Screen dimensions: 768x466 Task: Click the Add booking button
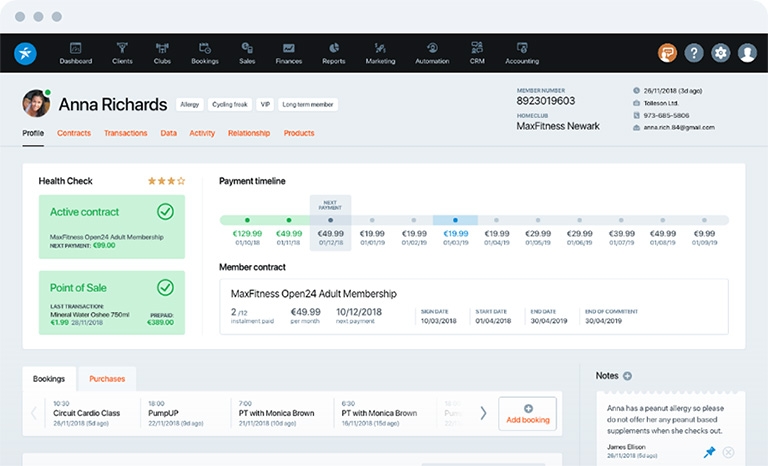click(528, 414)
